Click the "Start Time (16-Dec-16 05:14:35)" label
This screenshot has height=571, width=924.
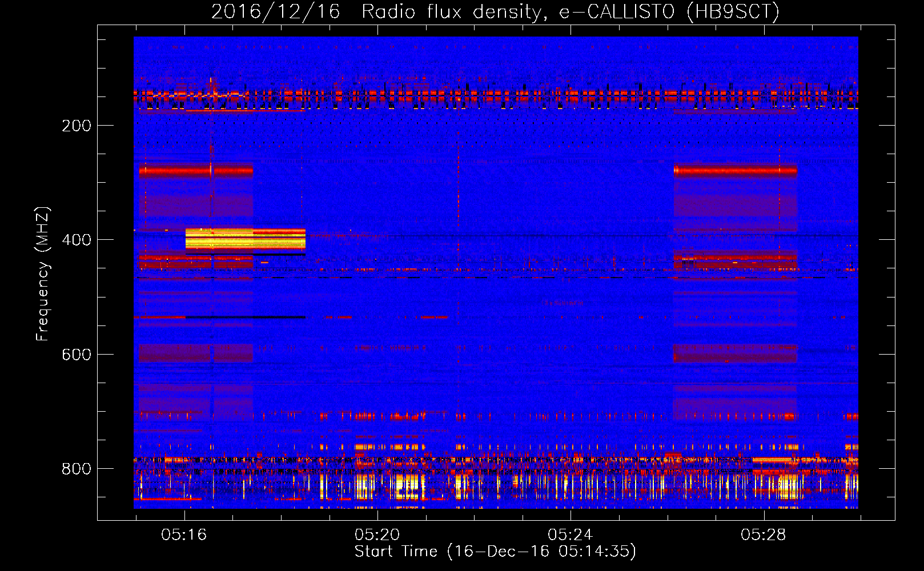click(495, 552)
